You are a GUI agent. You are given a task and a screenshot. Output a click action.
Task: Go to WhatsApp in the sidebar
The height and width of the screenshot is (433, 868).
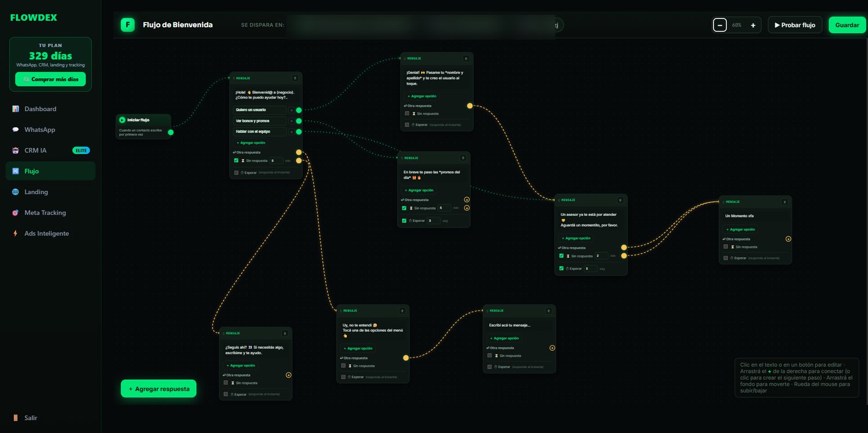50,130
